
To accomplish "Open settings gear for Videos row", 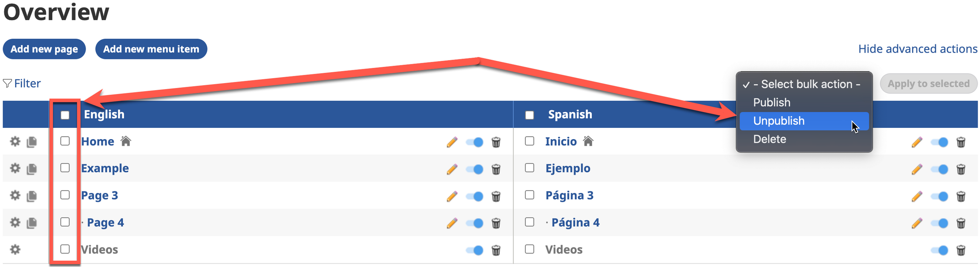I will pyautogui.click(x=15, y=250).
